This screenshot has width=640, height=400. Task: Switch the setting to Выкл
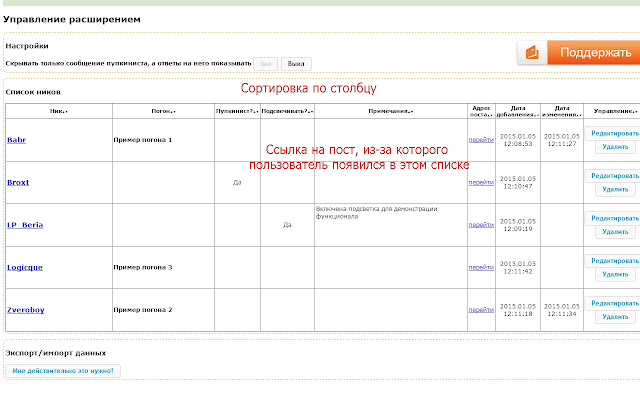pyautogui.click(x=296, y=63)
